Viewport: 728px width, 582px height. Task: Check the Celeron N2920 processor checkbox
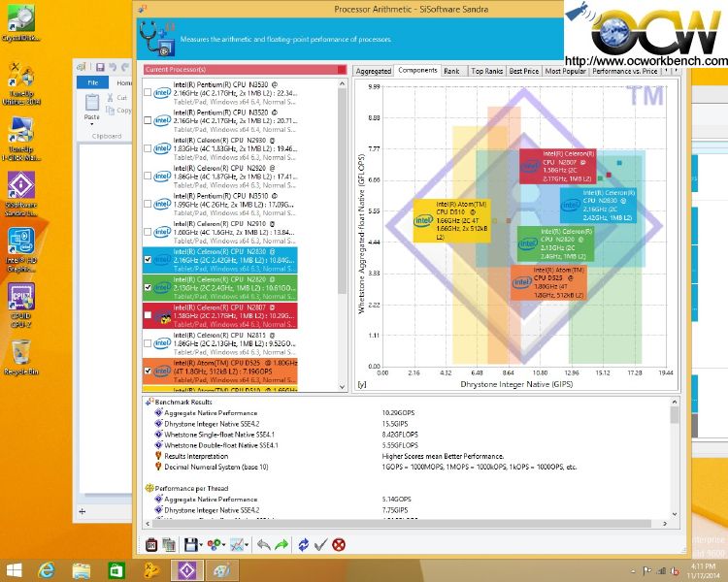coord(148,176)
